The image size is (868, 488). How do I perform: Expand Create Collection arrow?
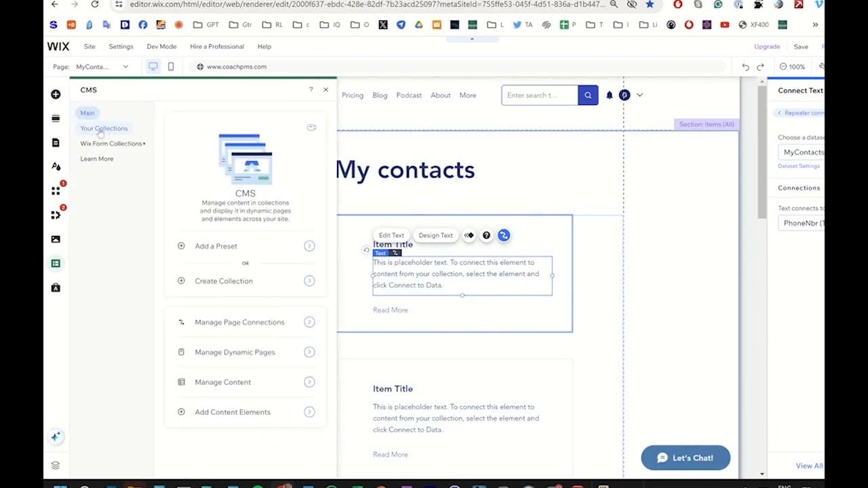309,281
